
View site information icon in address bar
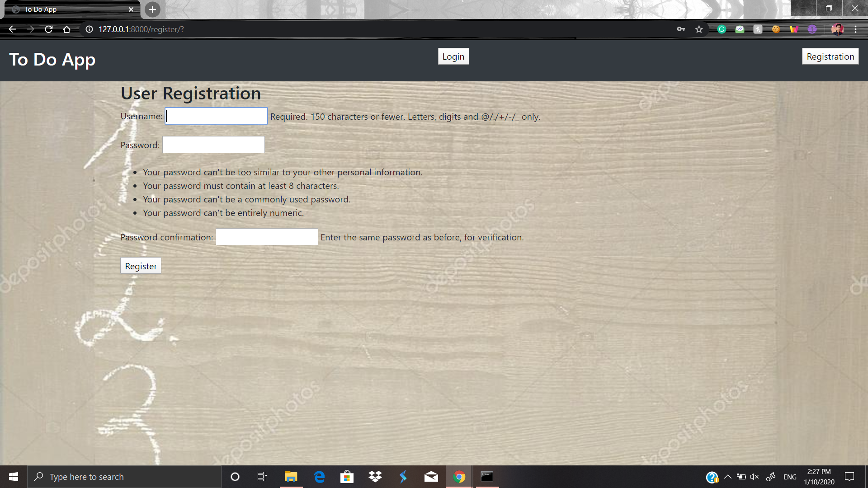pyautogui.click(x=90, y=29)
